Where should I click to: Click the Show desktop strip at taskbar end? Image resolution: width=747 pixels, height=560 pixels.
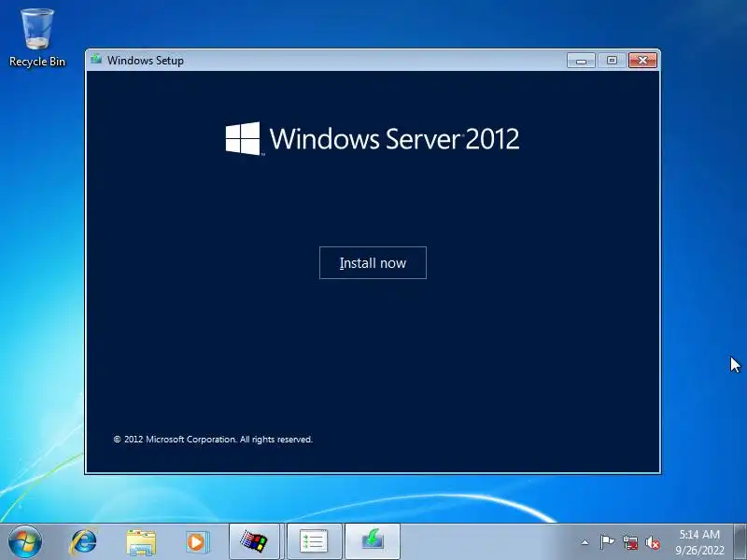point(740,542)
